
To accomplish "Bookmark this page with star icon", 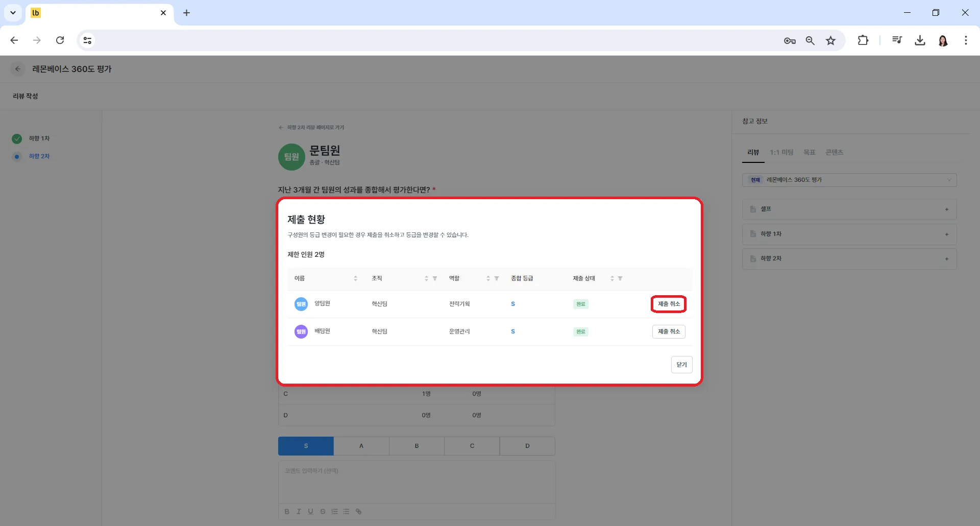I will pyautogui.click(x=831, y=40).
